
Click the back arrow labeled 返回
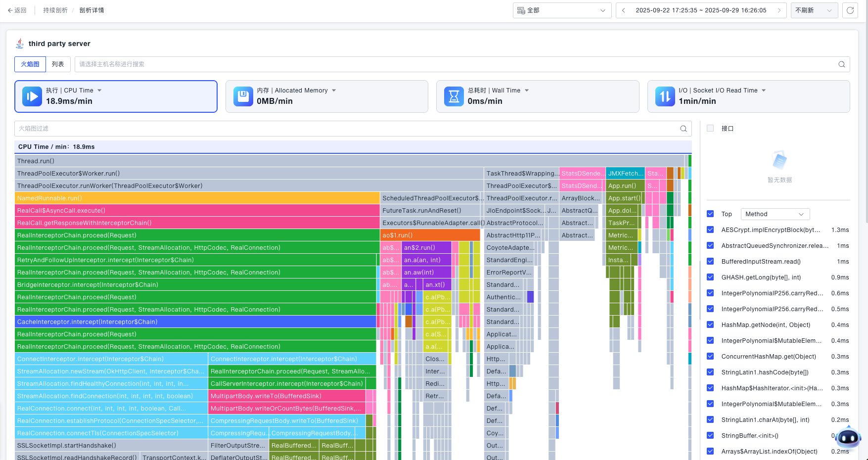pyautogui.click(x=17, y=10)
